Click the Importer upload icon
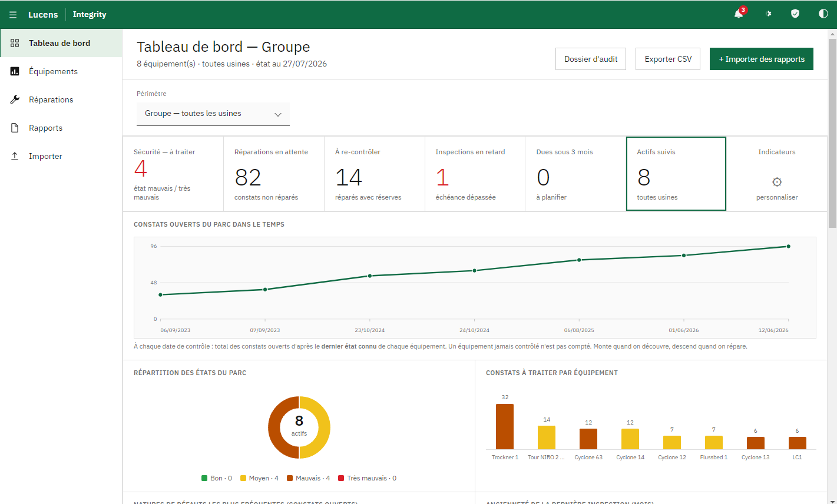The height and width of the screenshot is (504, 837). pos(15,156)
